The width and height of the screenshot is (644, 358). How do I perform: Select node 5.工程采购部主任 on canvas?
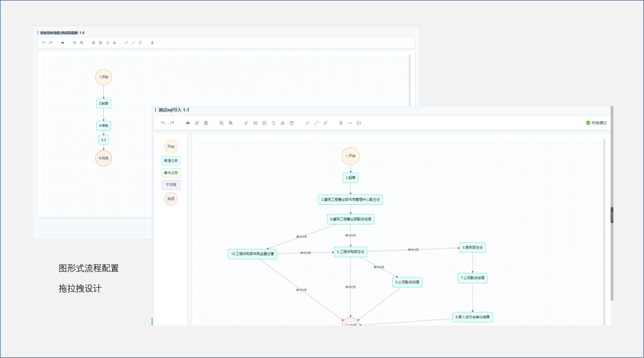point(351,252)
